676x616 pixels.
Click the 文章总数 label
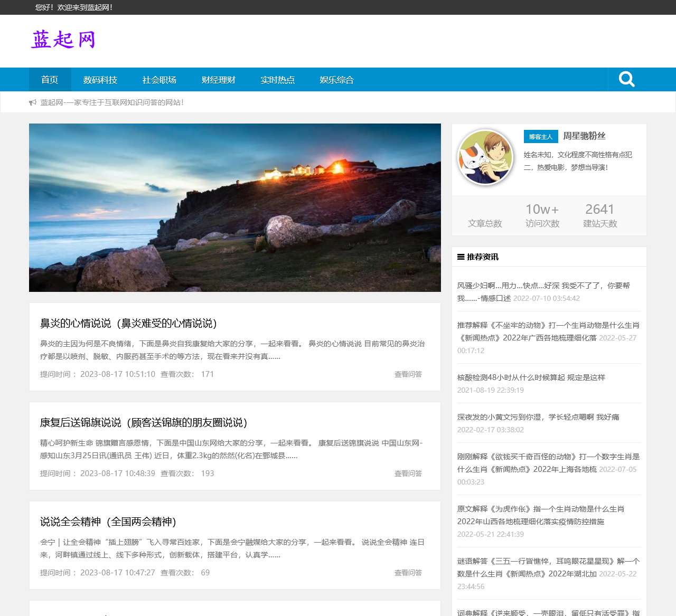[485, 224]
